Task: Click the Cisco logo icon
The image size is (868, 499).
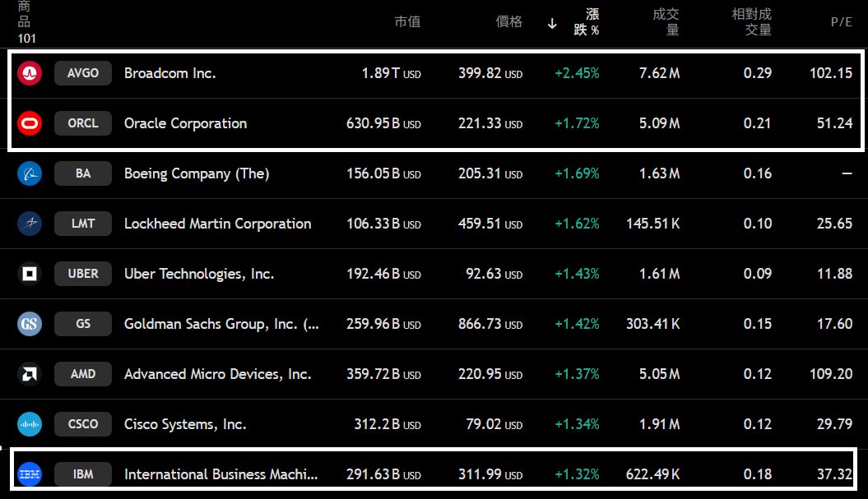Action: coord(30,424)
